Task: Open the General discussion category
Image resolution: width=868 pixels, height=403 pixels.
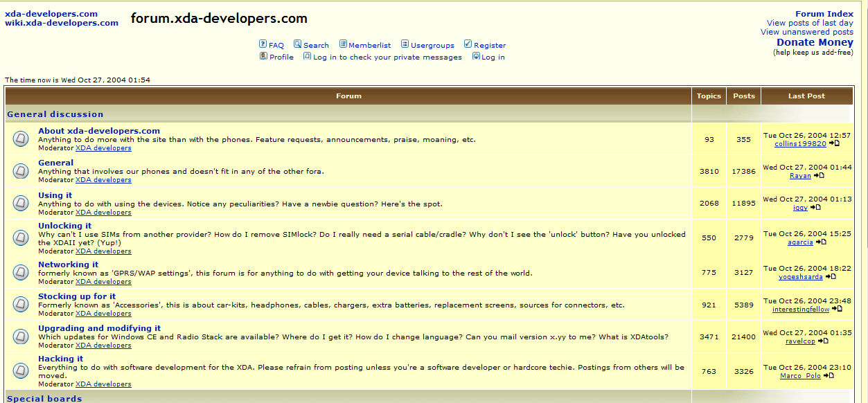Action: (x=55, y=114)
